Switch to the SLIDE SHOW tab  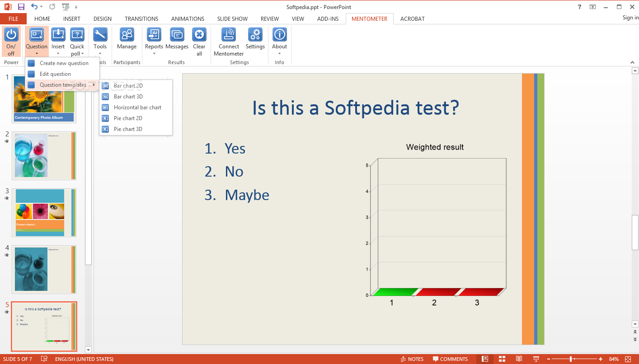232,19
